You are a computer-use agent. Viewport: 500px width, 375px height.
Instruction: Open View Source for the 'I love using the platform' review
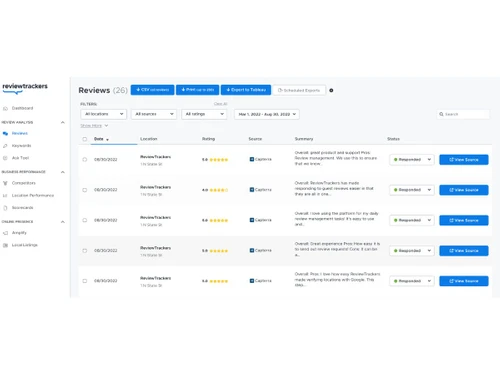click(x=464, y=220)
